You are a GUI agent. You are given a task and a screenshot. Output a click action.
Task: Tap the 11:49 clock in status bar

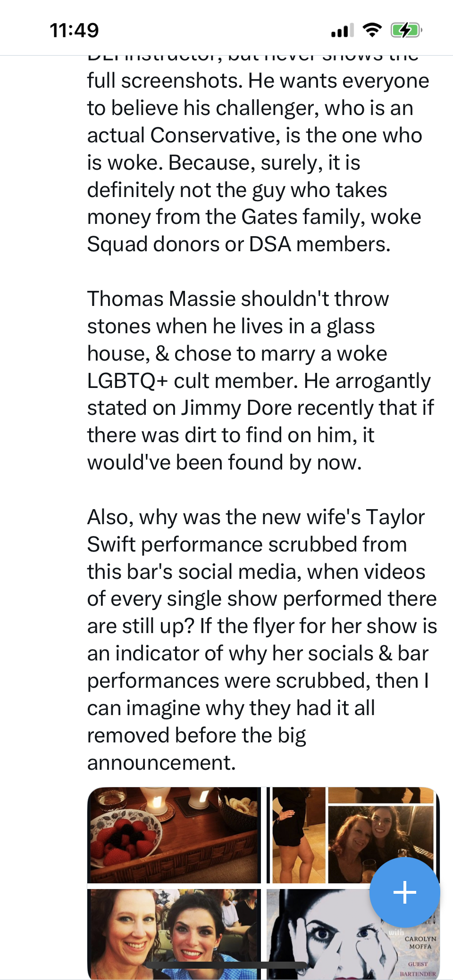75,31
